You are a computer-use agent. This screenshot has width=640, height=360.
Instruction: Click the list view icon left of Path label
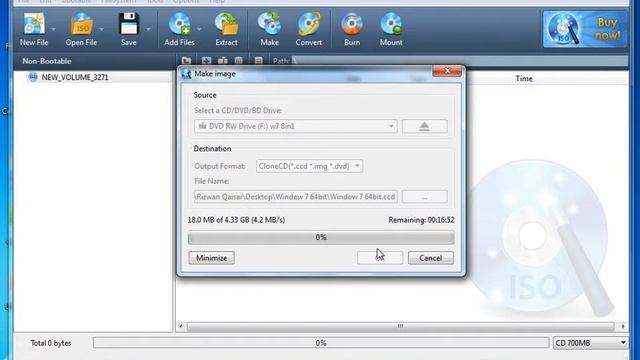tap(258, 61)
